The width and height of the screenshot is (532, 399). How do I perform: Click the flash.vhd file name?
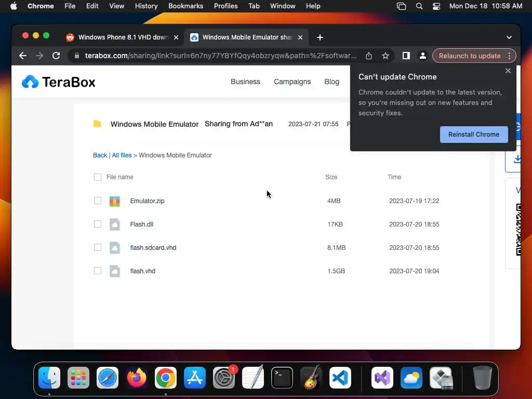[x=142, y=271]
